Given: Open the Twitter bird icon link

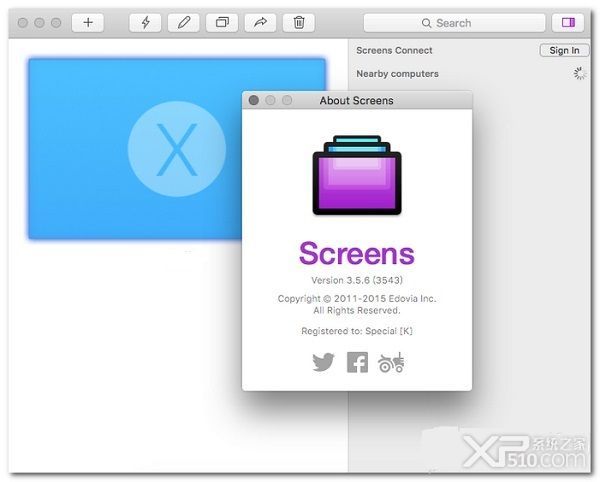Looking at the screenshot, I should pyautogui.click(x=323, y=362).
